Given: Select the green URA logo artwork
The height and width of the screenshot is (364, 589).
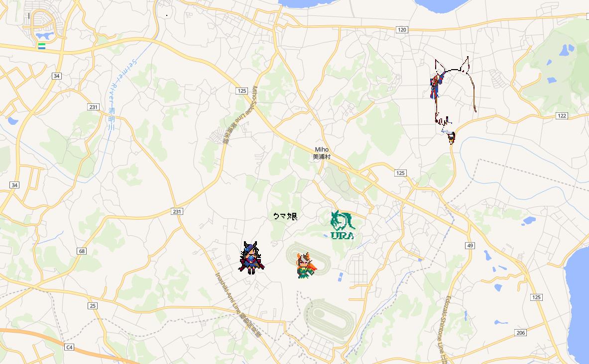Looking at the screenshot, I should click(x=342, y=225).
